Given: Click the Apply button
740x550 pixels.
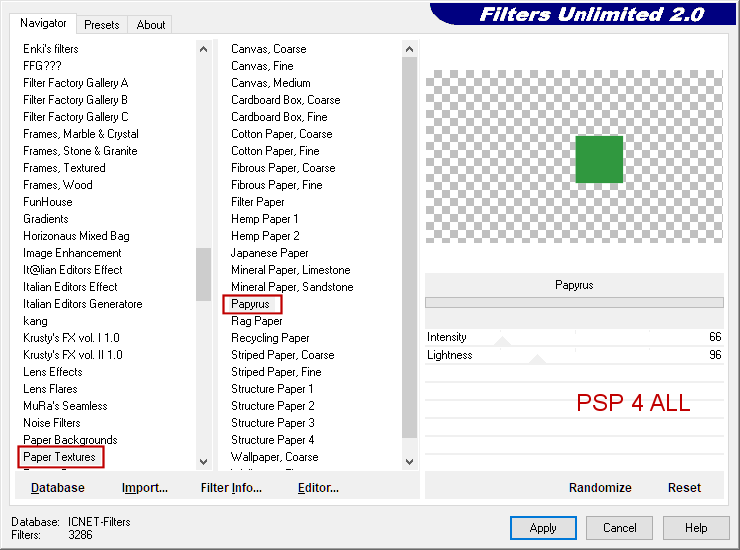Looking at the screenshot, I should pyautogui.click(x=543, y=528).
